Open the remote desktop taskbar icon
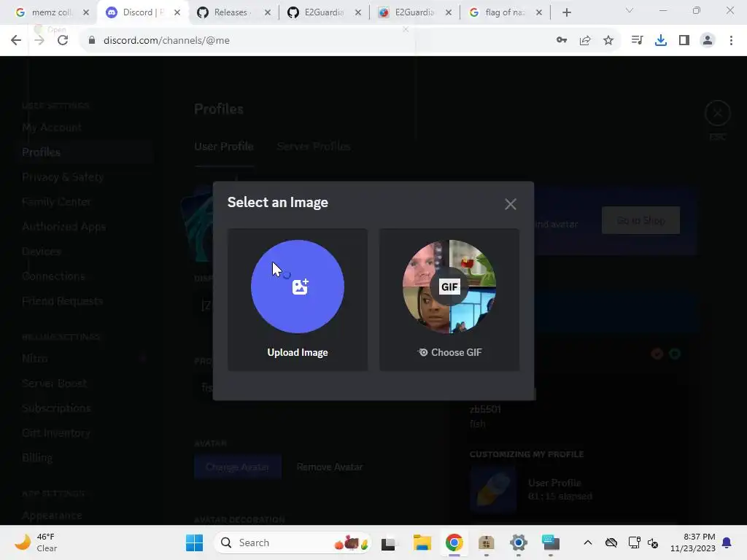Viewport: 747px width, 560px height. pyautogui.click(x=551, y=542)
